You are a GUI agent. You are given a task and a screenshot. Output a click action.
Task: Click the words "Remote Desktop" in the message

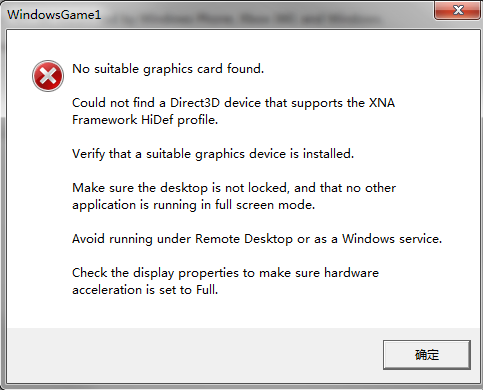coord(244,239)
